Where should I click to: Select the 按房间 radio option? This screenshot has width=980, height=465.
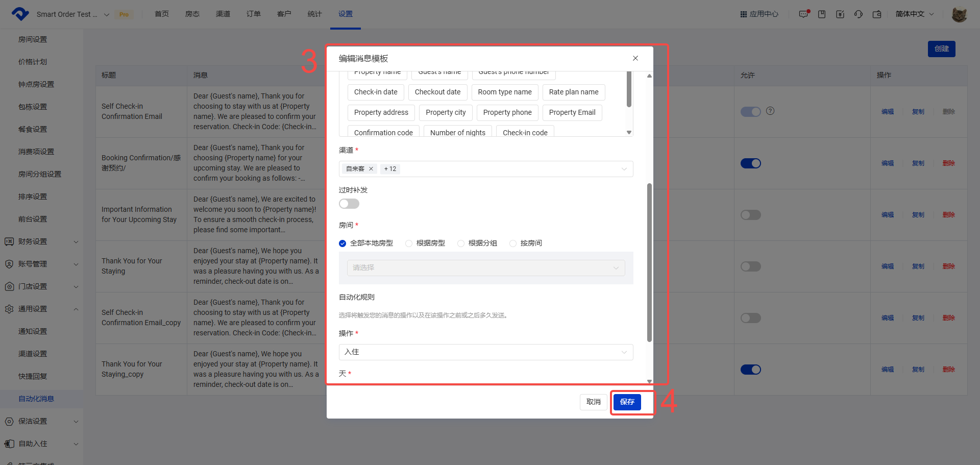(x=513, y=243)
